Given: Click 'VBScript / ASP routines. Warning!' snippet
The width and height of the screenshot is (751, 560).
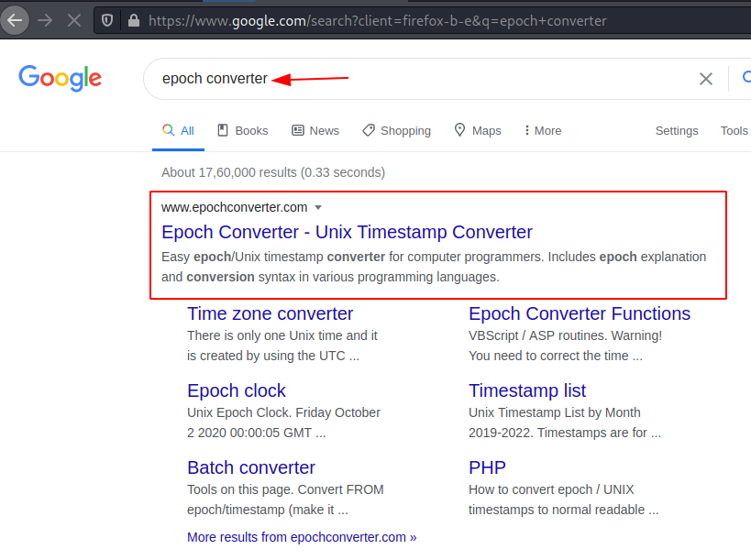Looking at the screenshot, I should [565, 346].
